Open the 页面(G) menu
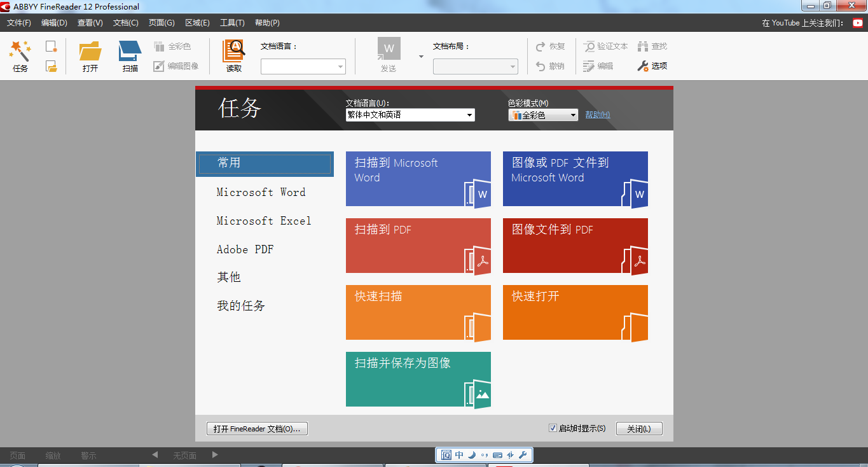 coord(162,23)
